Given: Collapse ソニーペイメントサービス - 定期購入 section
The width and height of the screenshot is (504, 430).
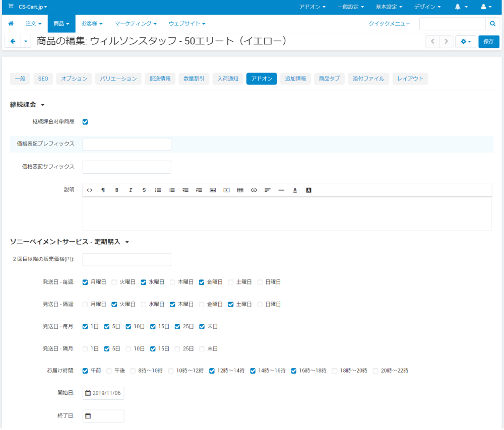Looking at the screenshot, I should [70, 242].
